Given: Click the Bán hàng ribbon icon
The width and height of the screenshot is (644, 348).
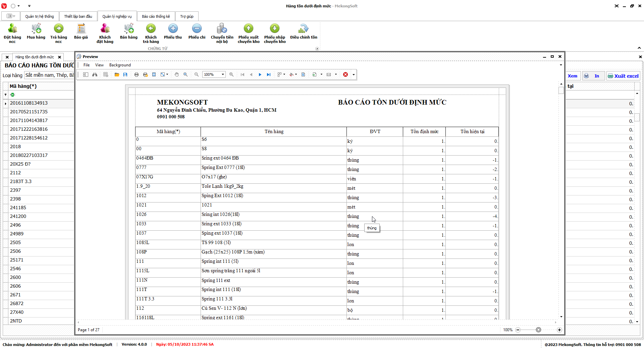Looking at the screenshot, I should (x=129, y=32).
